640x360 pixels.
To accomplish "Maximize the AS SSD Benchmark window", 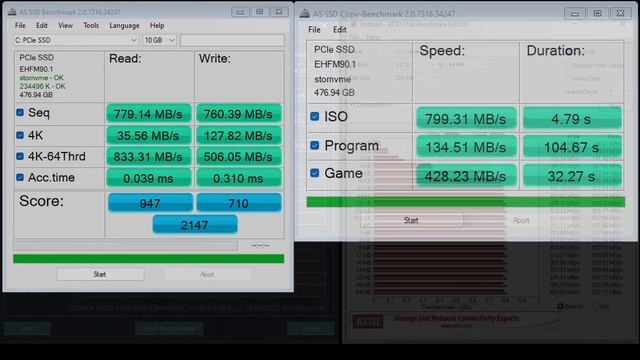I will 260,12.
